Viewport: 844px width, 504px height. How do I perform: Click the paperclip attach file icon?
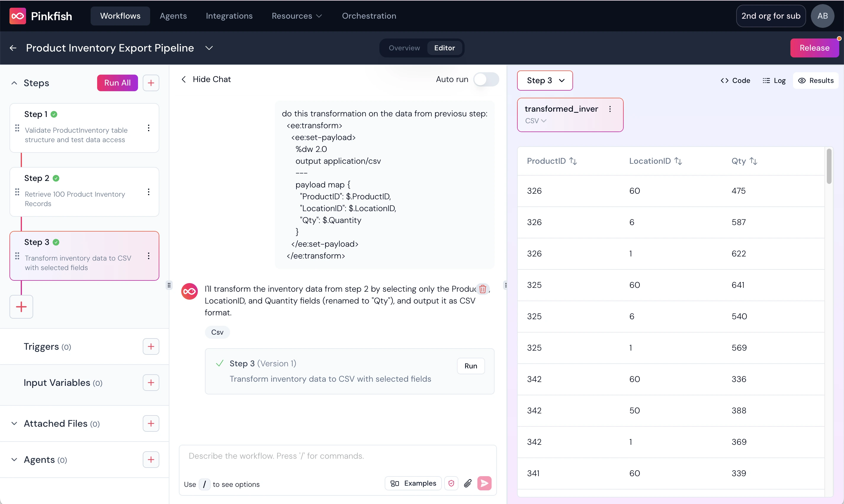click(x=468, y=483)
